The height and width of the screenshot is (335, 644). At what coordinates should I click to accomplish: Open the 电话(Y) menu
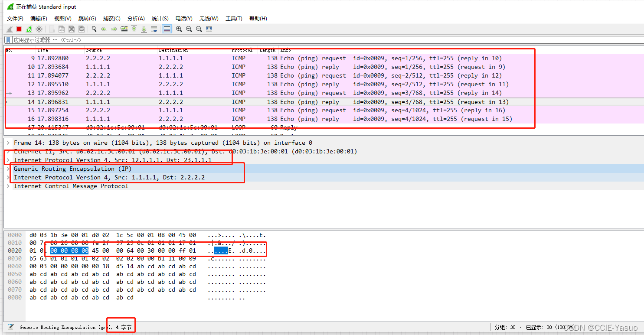184,18
